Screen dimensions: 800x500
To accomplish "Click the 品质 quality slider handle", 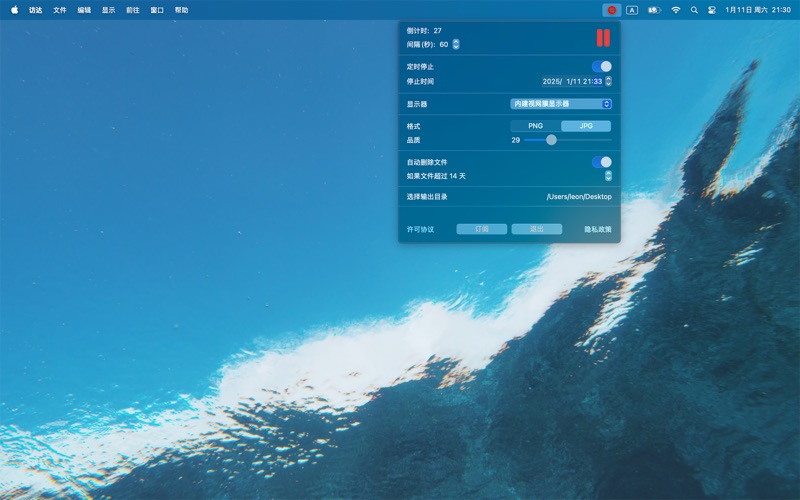I will [551, 140].
